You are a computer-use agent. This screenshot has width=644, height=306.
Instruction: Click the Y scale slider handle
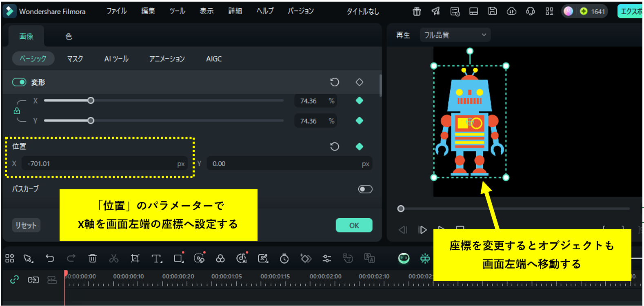pyautogui.click(x=91, y=120)
